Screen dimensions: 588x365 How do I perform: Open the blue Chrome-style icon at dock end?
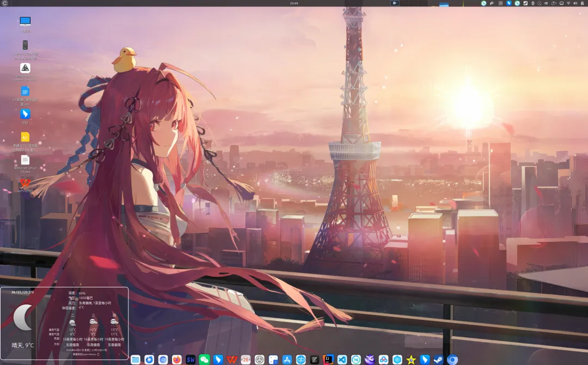(452, 360)
